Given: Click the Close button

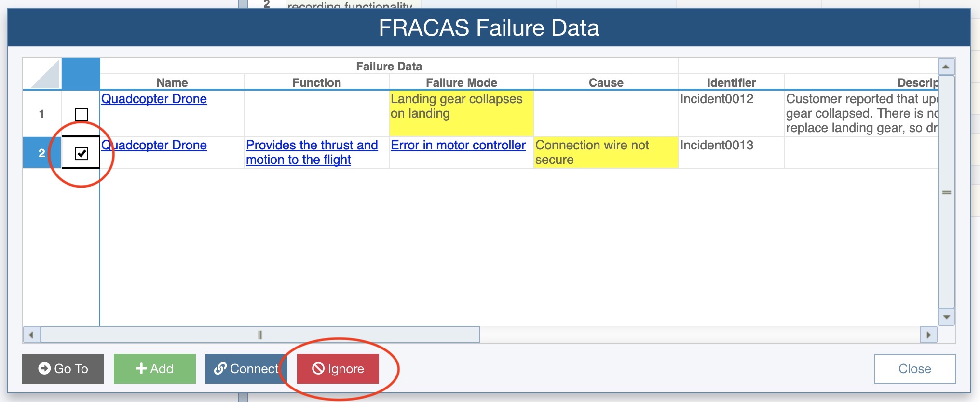Looking at the screenshot, I should 914,369.
